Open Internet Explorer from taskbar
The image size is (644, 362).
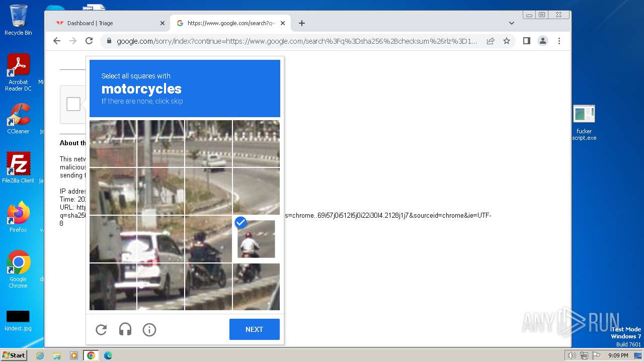(40, 355)
